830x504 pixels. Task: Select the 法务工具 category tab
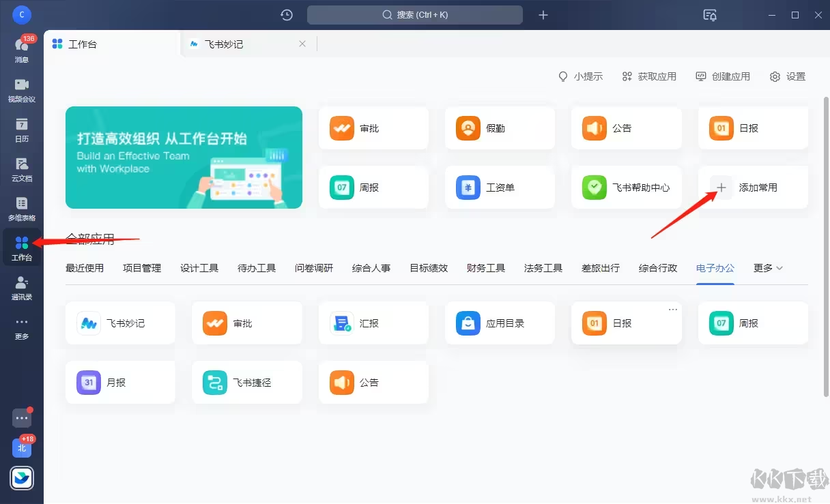[543, 268]
